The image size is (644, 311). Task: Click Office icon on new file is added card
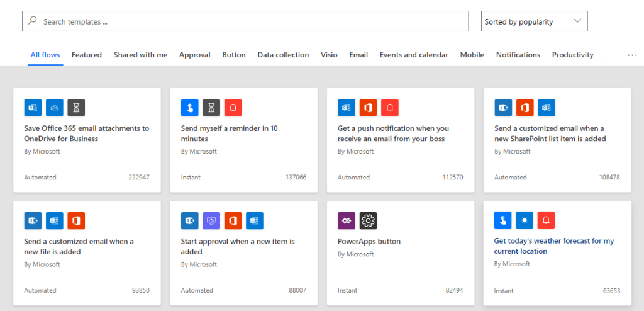[x=76, y=220]
